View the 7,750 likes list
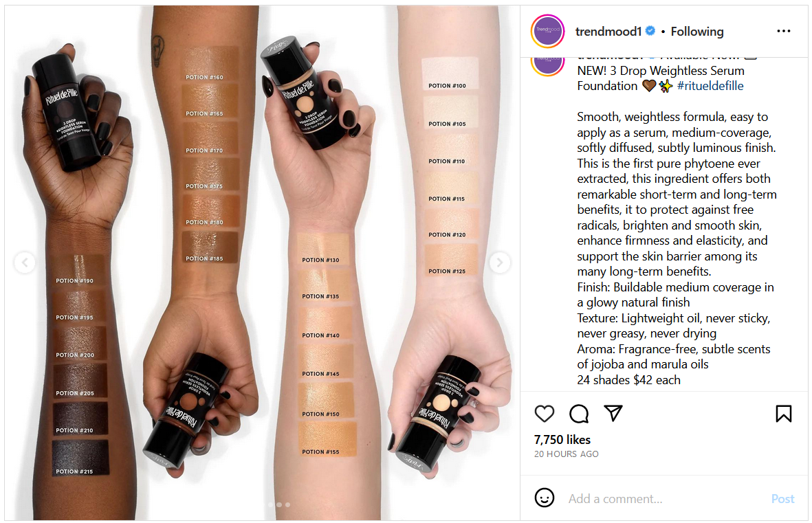This screenshot has width=812, height=523. coord(562,440)
